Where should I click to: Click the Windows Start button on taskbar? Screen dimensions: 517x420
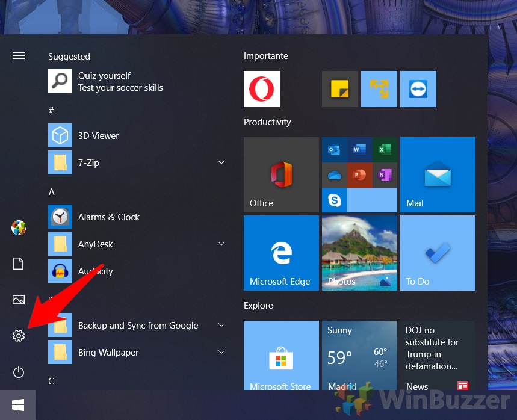18,405
